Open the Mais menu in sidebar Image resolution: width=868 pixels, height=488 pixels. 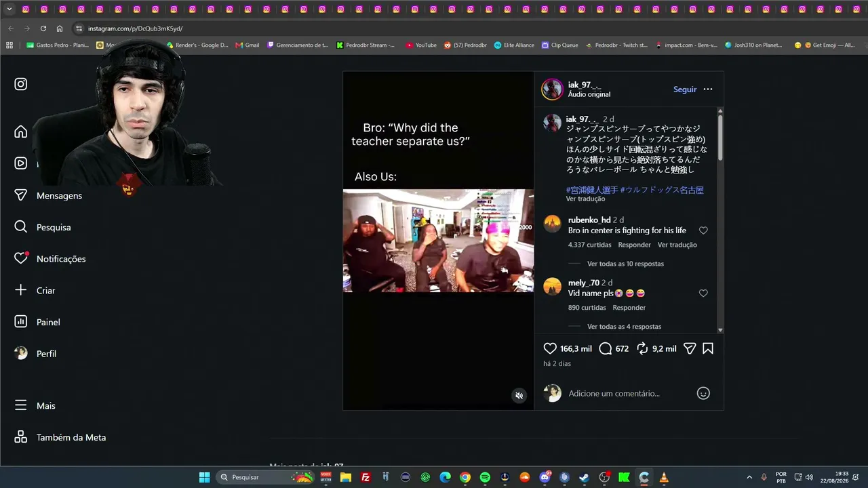pyautogui.click(x=35, y=405)
